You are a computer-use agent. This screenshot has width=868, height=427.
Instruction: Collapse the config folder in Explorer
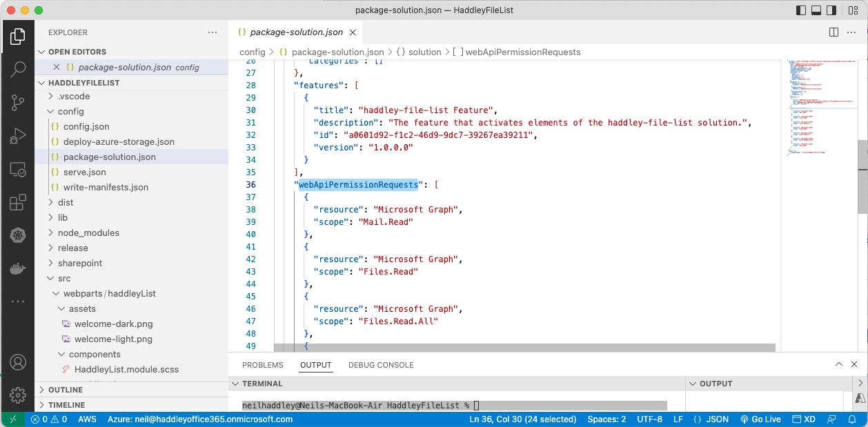(x=70, y=111)
